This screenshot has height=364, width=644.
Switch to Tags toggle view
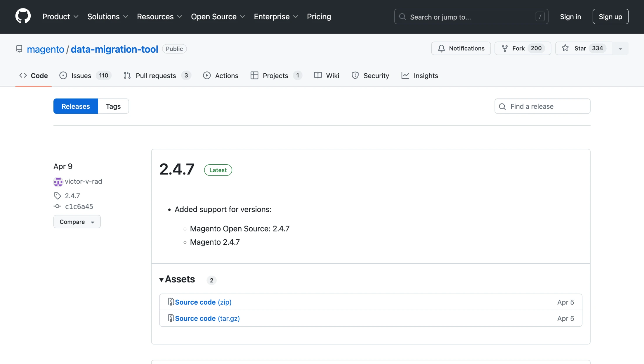point(113,106)
